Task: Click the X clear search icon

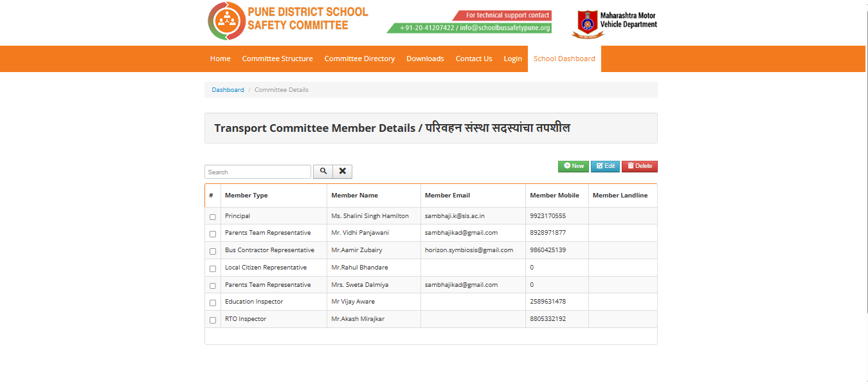Action: [x=343, y=172]
